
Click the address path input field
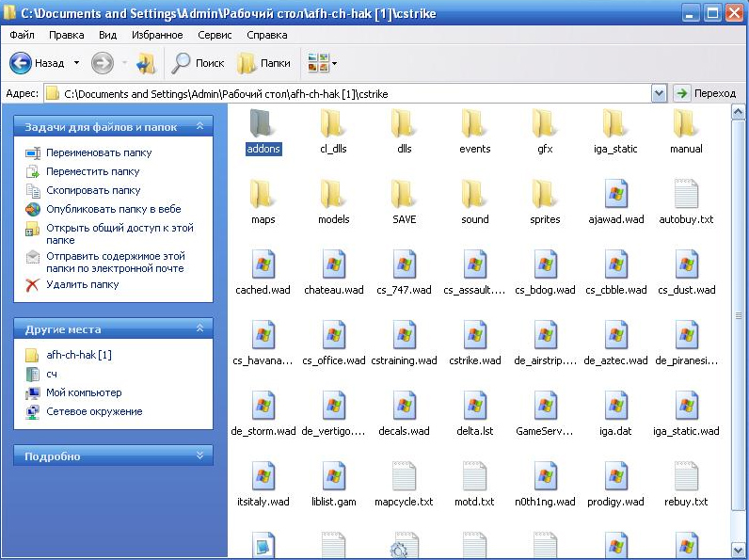click(x=348, y=94)
